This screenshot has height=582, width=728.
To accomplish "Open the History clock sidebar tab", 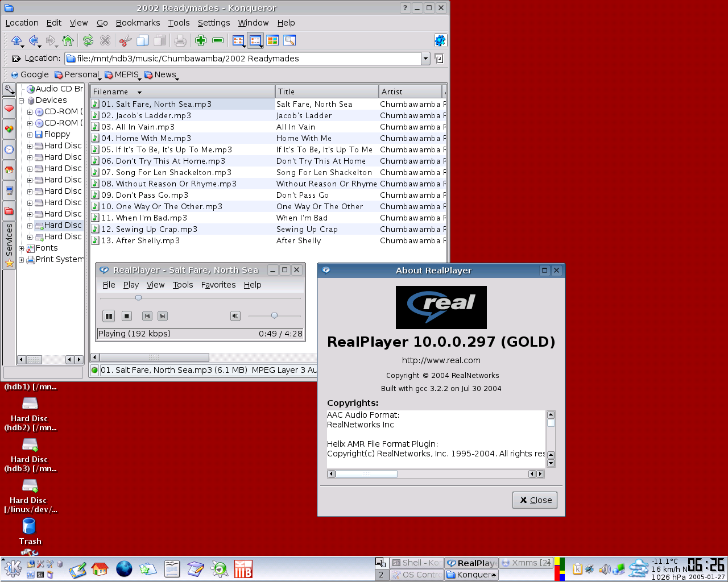I will click(9, 149).
